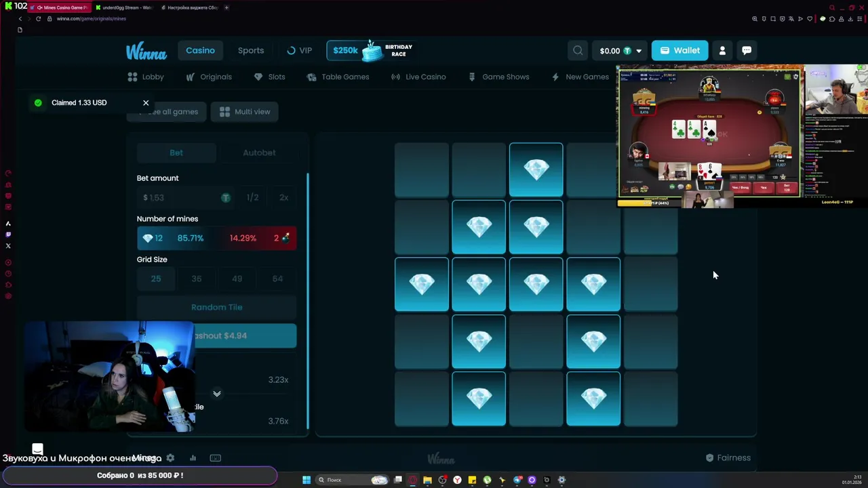Select grid size 64

278,279
